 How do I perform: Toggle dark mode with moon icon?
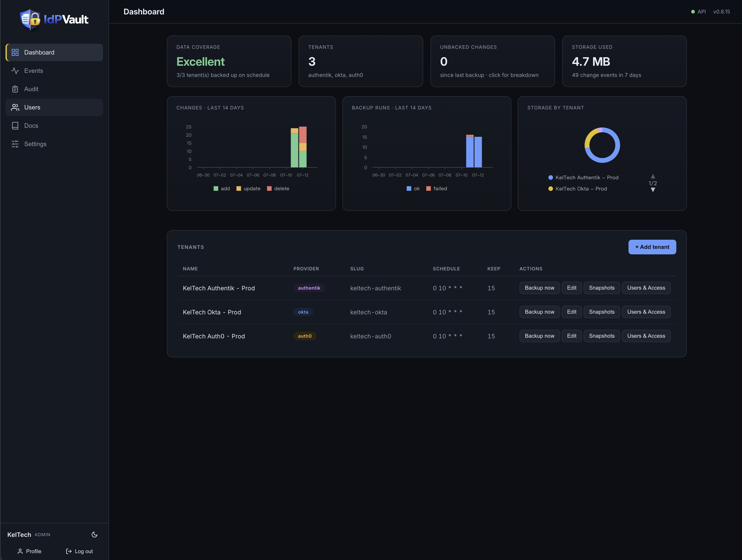95,535
